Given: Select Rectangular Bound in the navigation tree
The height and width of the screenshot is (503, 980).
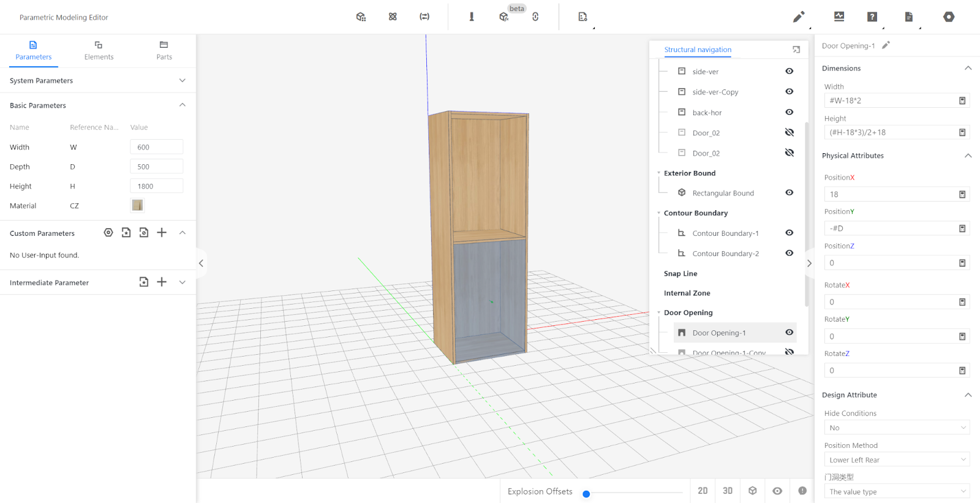Looking at the screenshot, I should pyautogui.click(x=723, y=193).
